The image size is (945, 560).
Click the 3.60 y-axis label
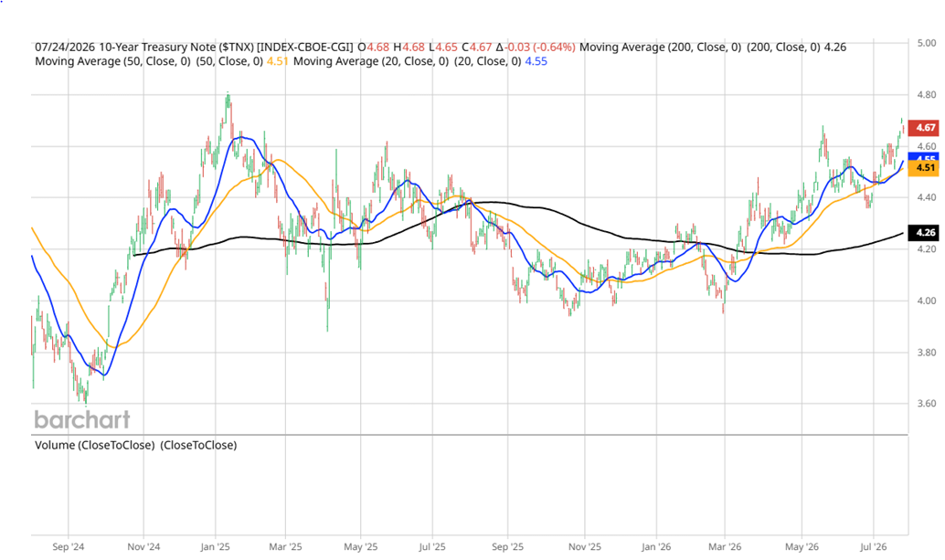[x=927, y=404]
